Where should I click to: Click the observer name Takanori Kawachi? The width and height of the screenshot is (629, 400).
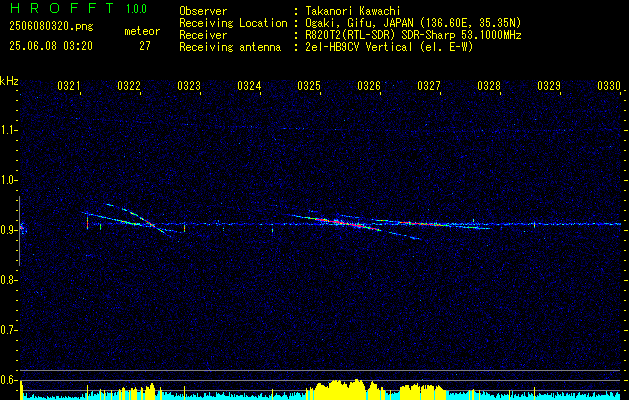click(x=353, y=11)
